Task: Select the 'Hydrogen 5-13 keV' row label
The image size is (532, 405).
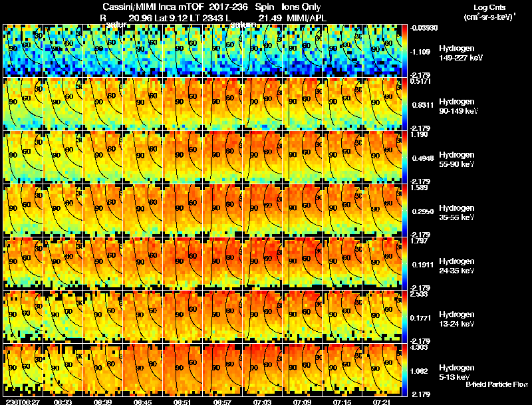Action: point(457,372)
